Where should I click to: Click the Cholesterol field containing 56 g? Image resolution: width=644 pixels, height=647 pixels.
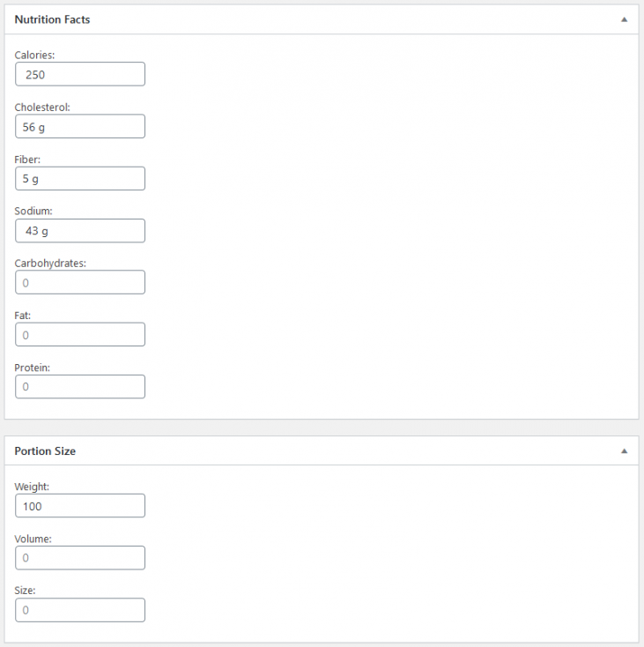(80, 127)
